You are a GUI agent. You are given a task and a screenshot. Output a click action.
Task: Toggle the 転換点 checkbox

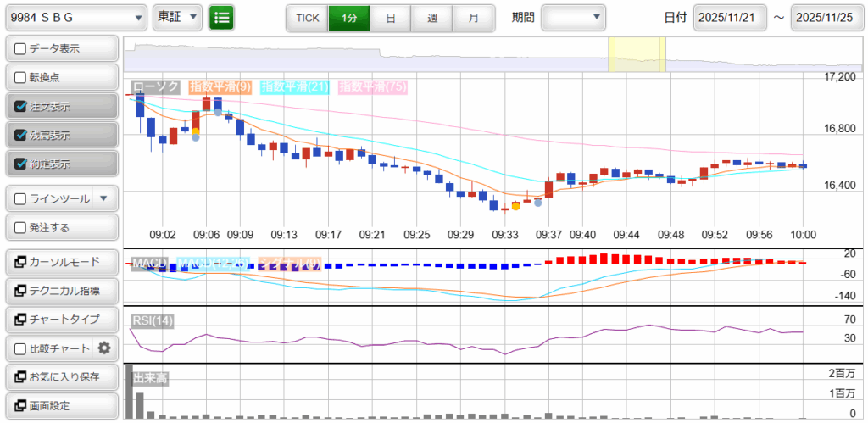[21, 78]
